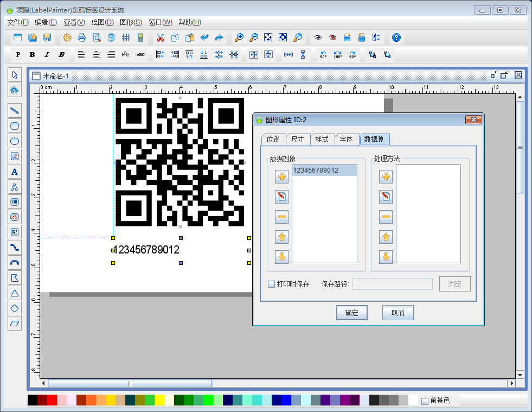The height and width of the screenshot is (412, 532).
Task: Select the arc drawing tool
Action: (x=15, y=263)
